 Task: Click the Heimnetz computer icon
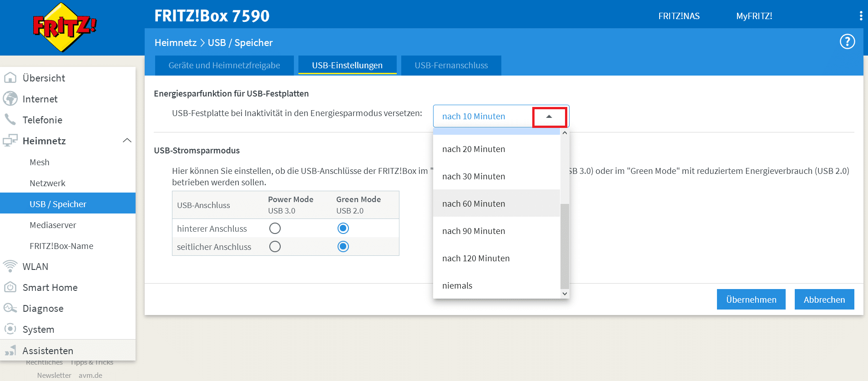click(x=10, y=141)
